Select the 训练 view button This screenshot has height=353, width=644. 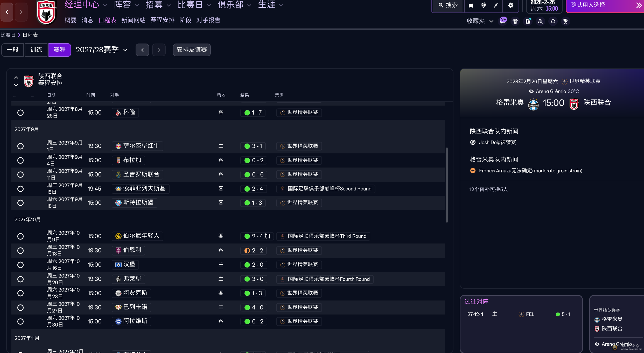[x=36, y=50]
